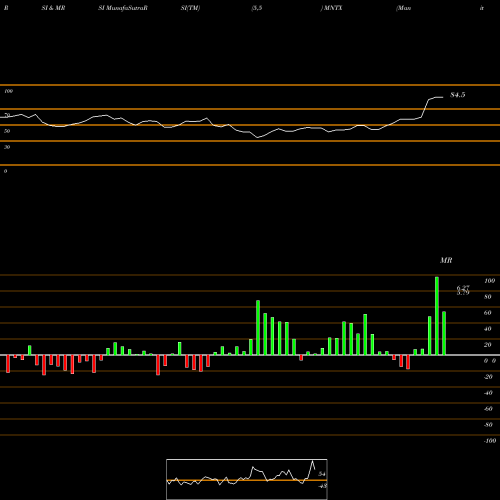Click the tallest green MR histogram bar
The height and width of the screenshot is (500, 500).
click(x=437, y=316)
